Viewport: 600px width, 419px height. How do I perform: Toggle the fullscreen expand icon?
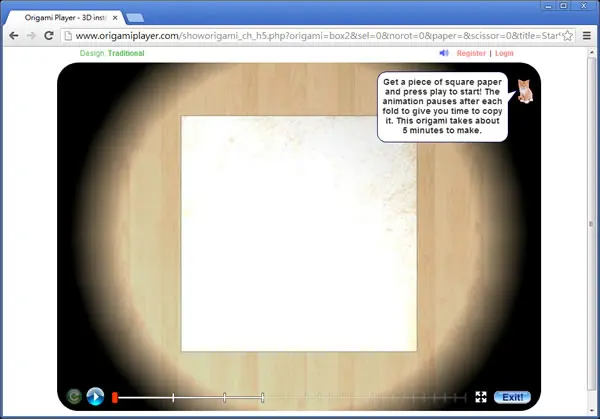[481, 397]
